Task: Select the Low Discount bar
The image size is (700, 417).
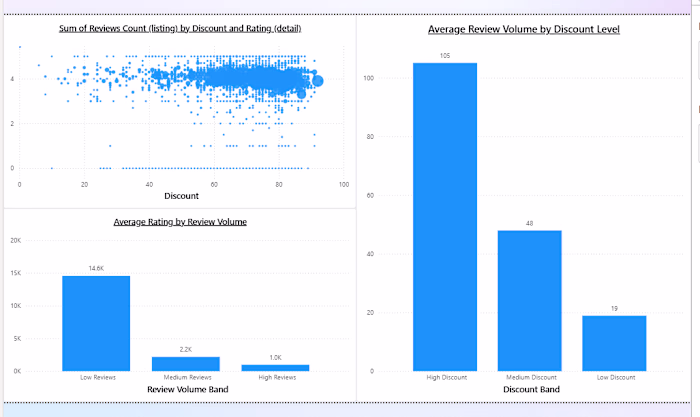Action: (x=614, y=343)
